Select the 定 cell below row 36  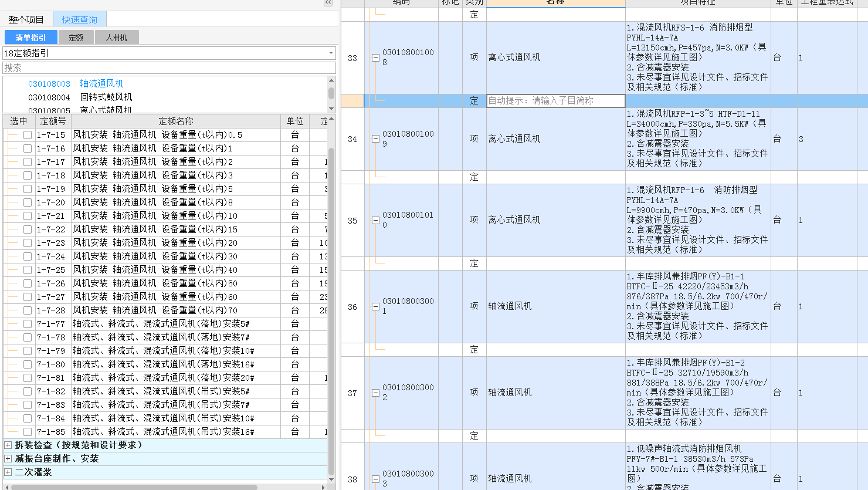pos(474,350)
